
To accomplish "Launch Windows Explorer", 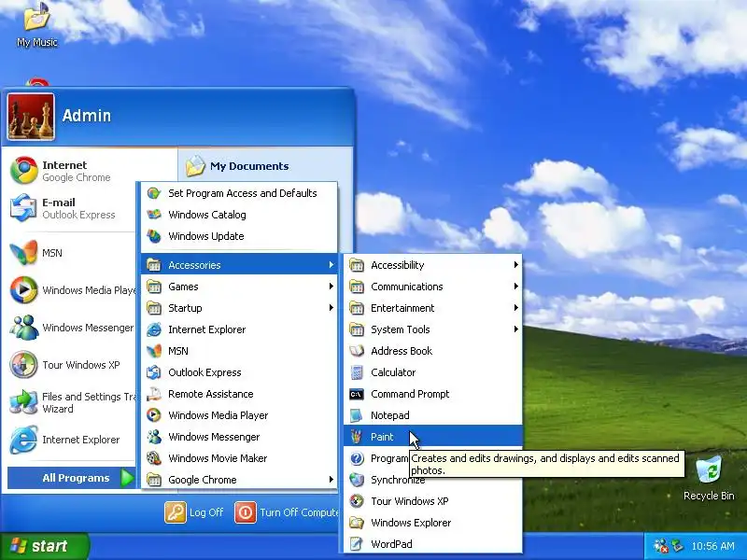I will [x=433, y=523].
